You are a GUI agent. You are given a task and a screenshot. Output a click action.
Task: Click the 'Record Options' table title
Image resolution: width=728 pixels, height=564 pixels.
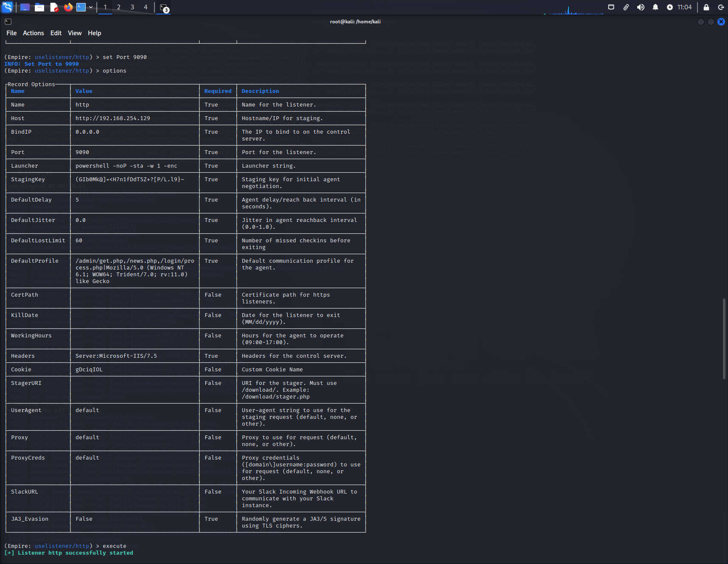tap(31, 84)
